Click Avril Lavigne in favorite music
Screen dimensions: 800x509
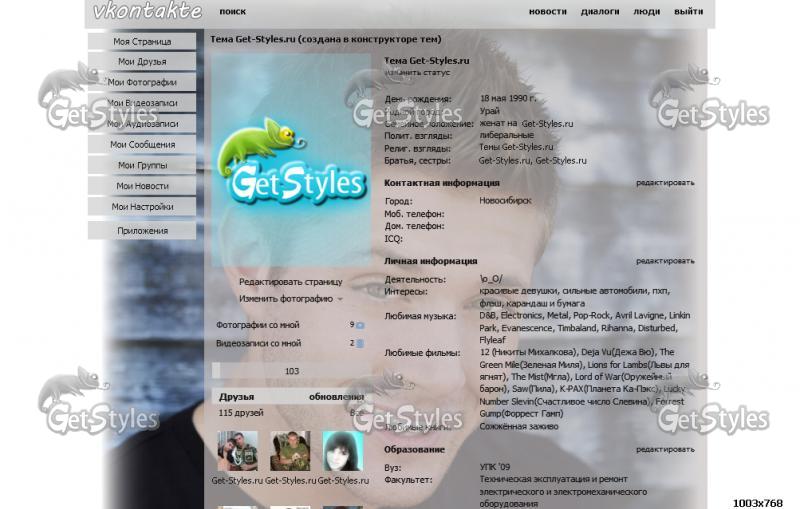639,315
